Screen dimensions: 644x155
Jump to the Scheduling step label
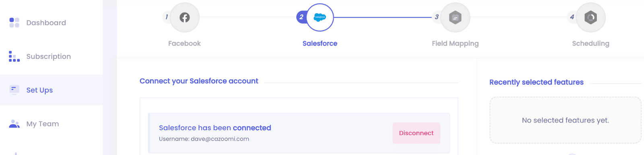click(590, 43)
